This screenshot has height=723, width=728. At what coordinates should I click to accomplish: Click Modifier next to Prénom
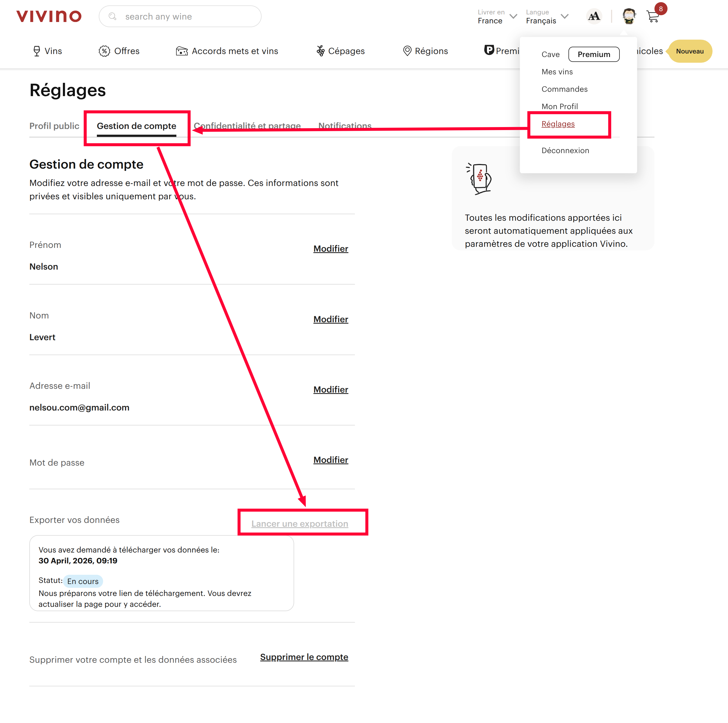pyautogui.click(x=330, y=249)
